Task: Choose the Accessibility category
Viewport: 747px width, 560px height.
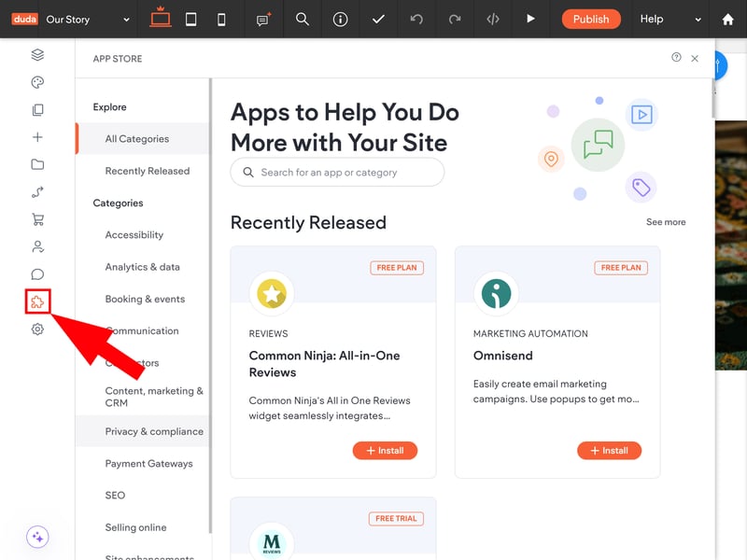Action: coord(134,235)
